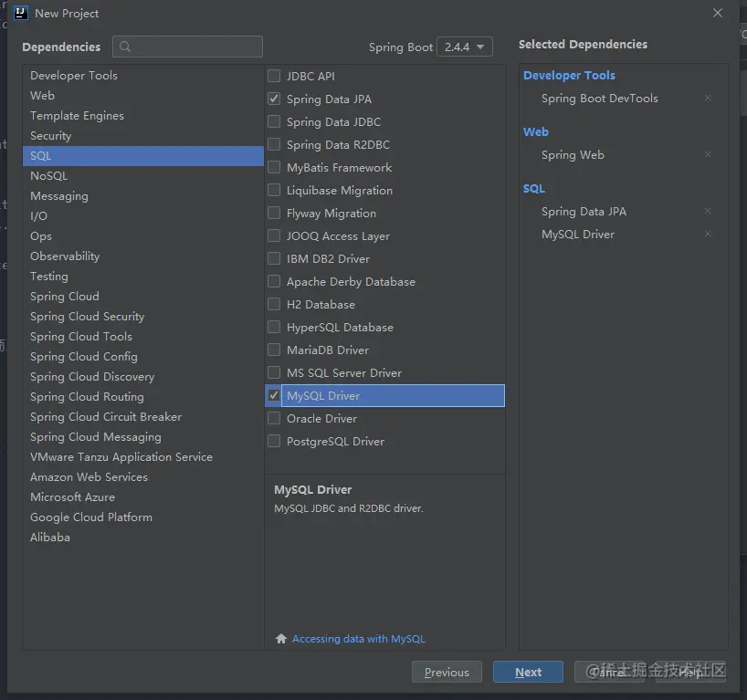Remove Spring Web from selected dependencies
This screenshot has height=700, width=747.
pyautogui.click(x=708, y=155)
